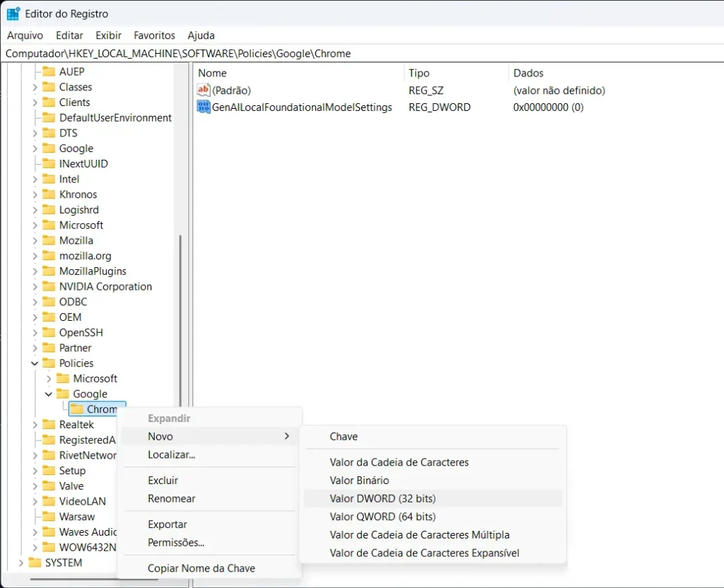
Task: Click the NVIDIA Corporation folder icon
Action: [49, 286]
